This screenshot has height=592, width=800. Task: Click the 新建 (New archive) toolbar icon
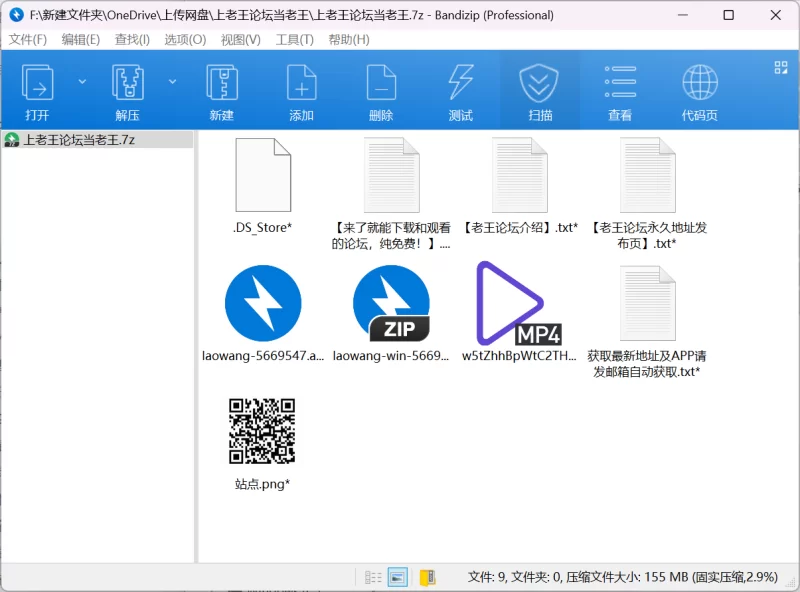(221, 92)
